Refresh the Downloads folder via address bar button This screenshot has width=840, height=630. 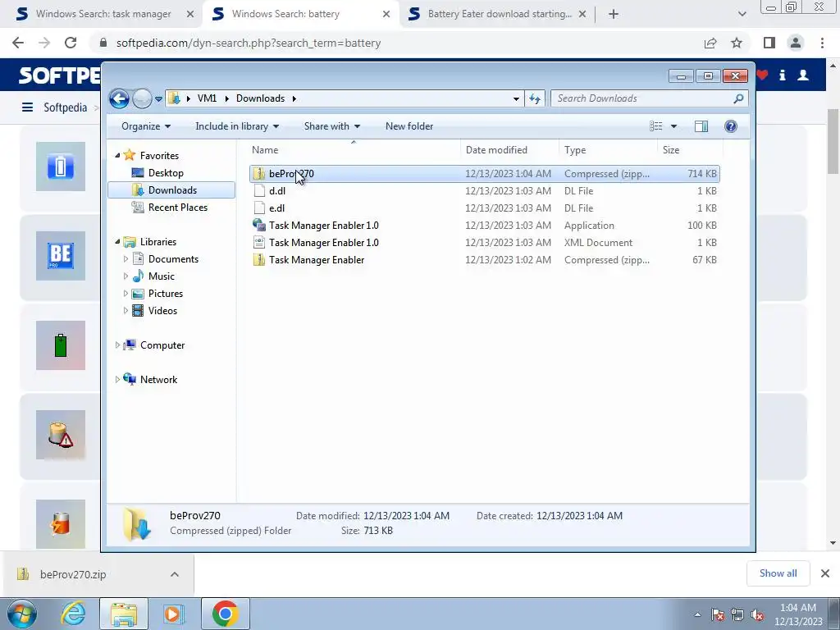click(535, 98)
